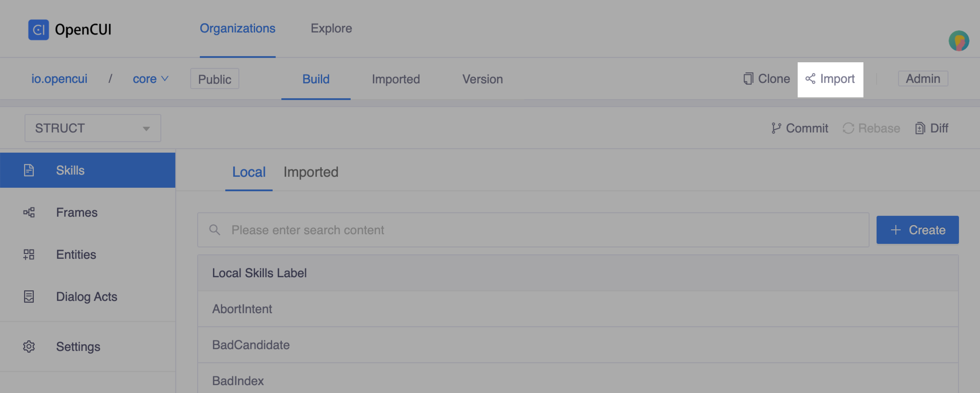The image size is (980, 393).
Task: Click the Create button
Action: click(917, 229)
